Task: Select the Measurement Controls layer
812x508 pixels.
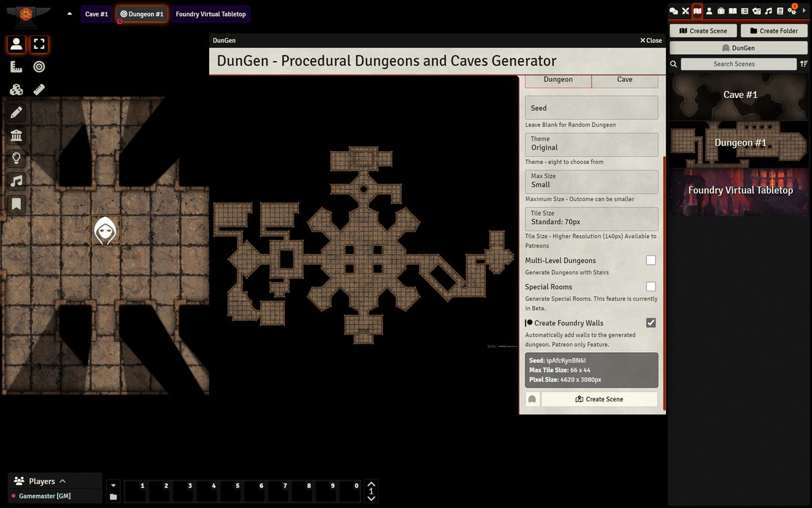Action: (17, 66)
